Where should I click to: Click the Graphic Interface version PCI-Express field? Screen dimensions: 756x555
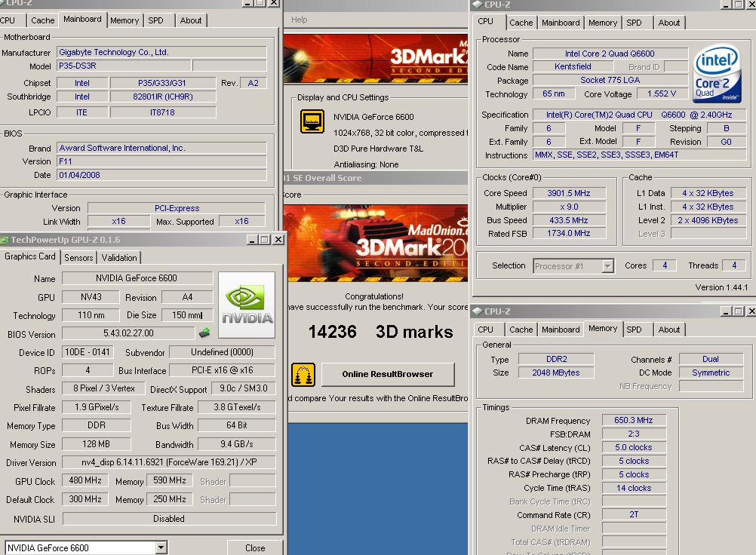point(177,208)
